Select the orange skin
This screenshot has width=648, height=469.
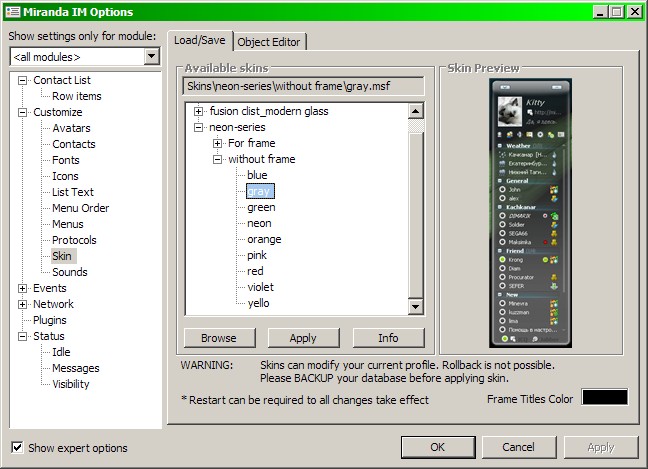point(264,240)
